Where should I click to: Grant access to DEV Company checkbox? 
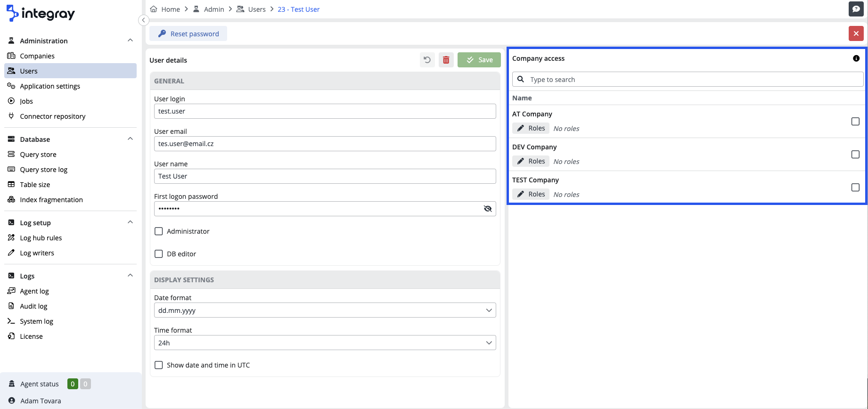pyautogui.click(x=855, y=155)
